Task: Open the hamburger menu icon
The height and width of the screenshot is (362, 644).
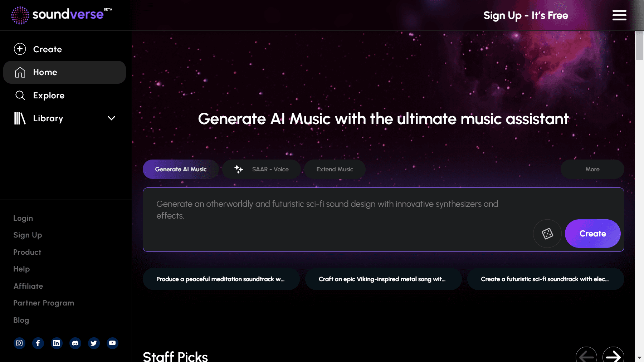Action: pyautogui.click(x=619, y=15)
